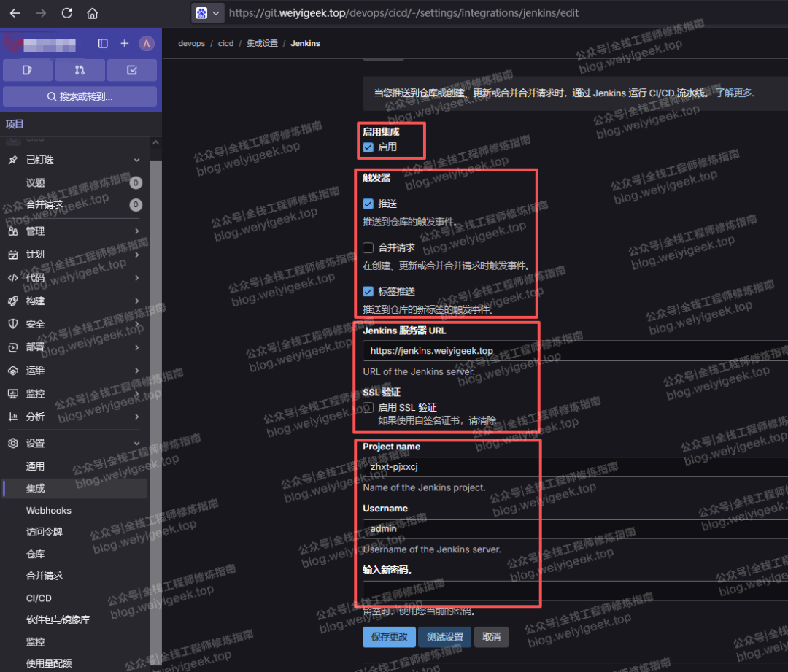Click the 分析 chart icon
The height and width of the screenshot is (672, 788).
click(13, 417)
